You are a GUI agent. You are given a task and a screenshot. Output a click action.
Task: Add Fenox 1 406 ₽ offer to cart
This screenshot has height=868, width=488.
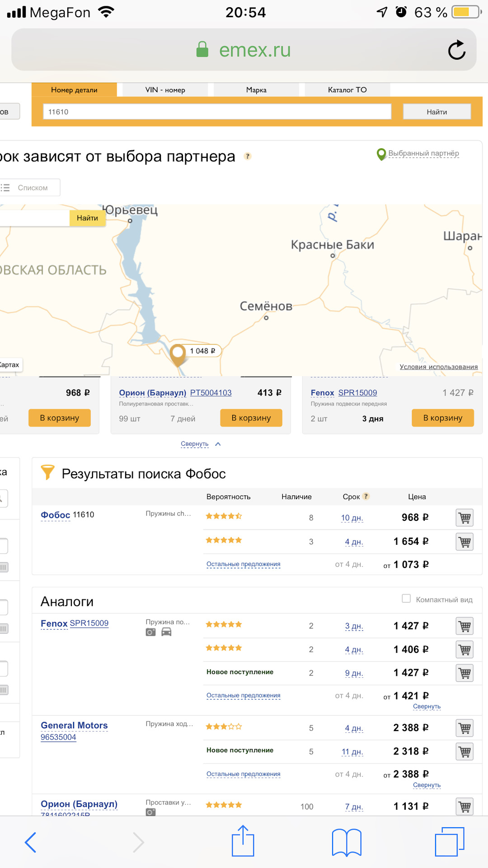[x=464, y=650]
